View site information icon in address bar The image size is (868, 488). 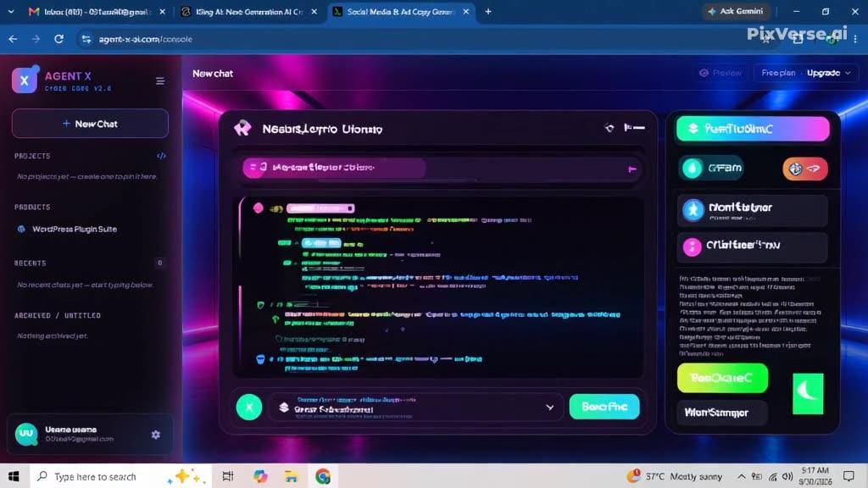[x=86, y=39]
